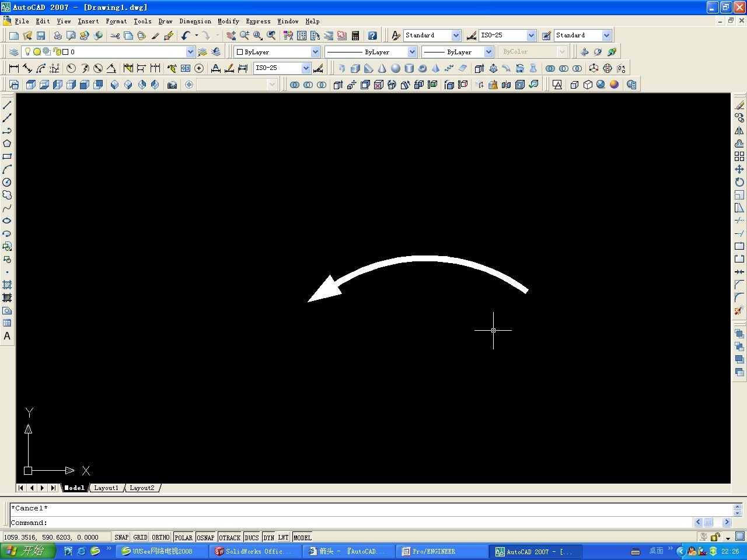Select the Move modify tool

(739, 169)
